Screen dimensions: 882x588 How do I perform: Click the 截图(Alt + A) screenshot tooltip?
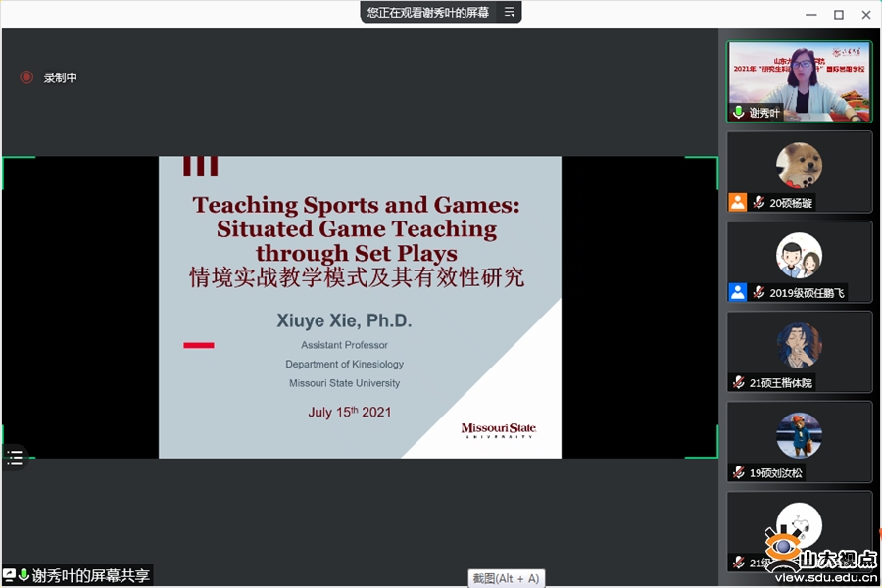[507, 578]
